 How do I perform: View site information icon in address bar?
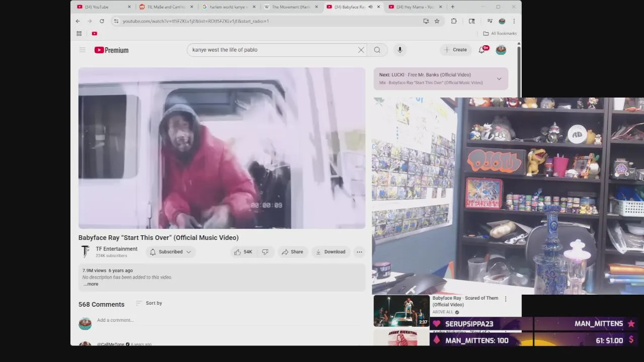[116, 21]
